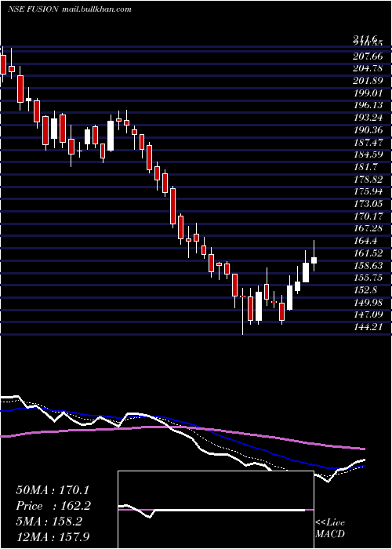Click the 50MA : 170.1 readout
Screen dimensions: 392x549
(53, 490)
